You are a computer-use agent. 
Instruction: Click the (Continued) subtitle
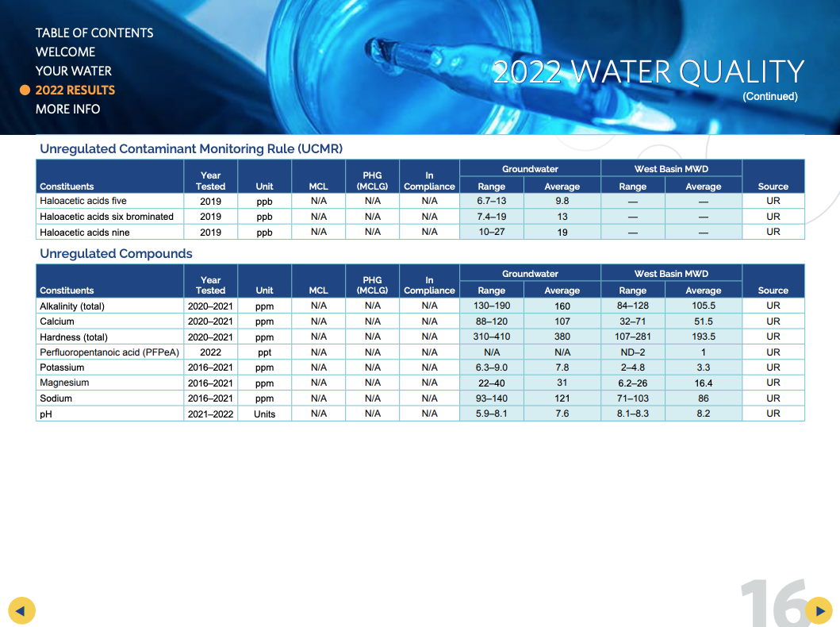pyautogui.click(x=770, y=97)
